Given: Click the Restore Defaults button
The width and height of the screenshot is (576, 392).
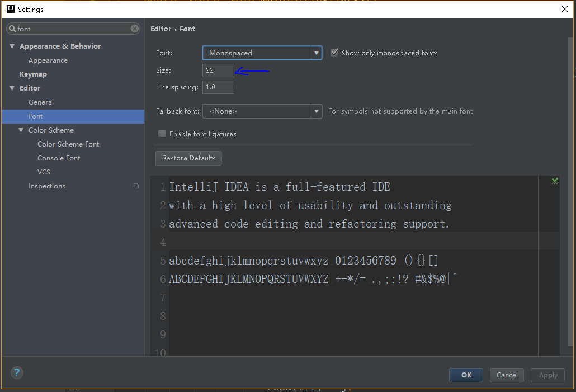Looking at the screenshot, I should 188,158.
